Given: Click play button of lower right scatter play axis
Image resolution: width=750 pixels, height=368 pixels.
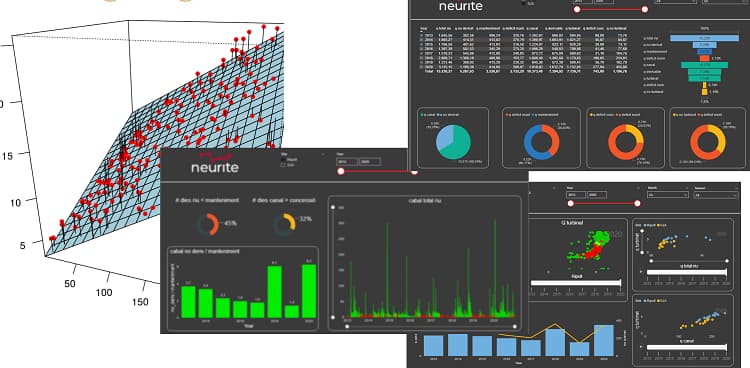Looking at the screenshot, I should pos(640,346).
